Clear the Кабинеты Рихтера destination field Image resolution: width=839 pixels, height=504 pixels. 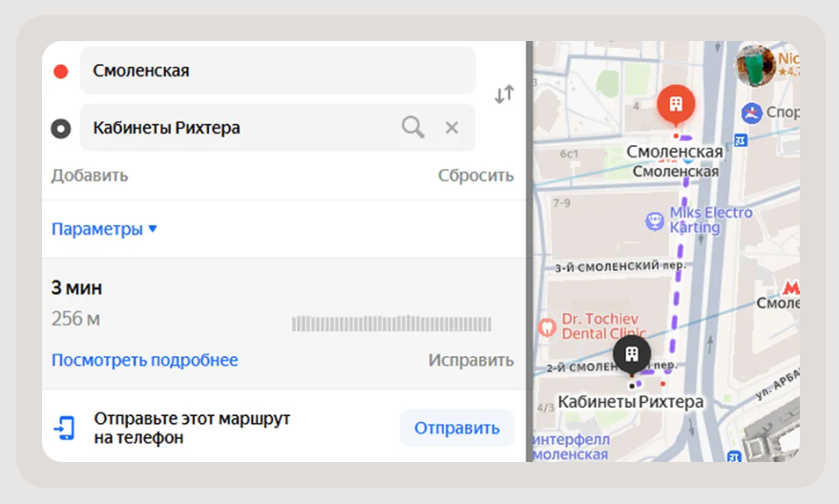tap(452, 128)
